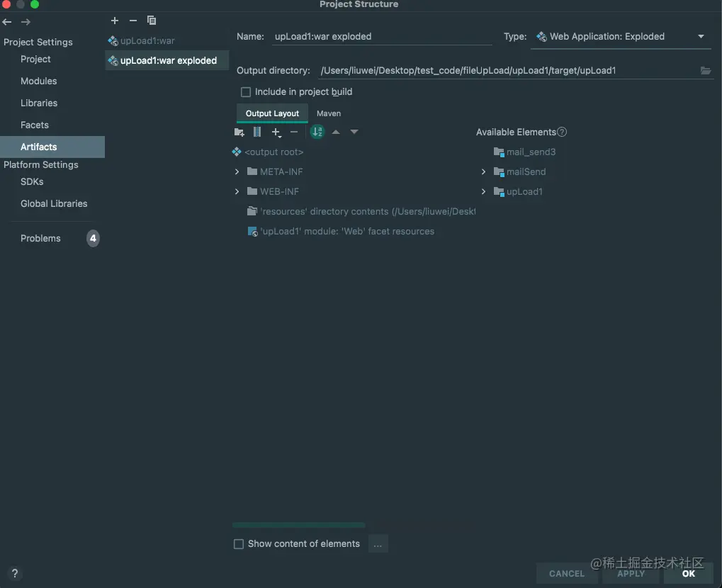Open Project settings section
Screen dimensions: 722x588
tap(35, 60)
